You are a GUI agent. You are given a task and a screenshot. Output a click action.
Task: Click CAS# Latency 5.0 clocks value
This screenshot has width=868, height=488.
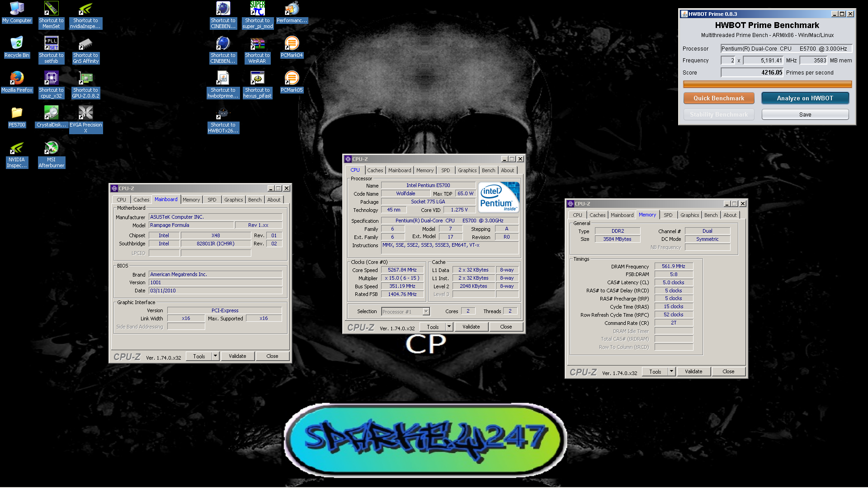[674, 282]
